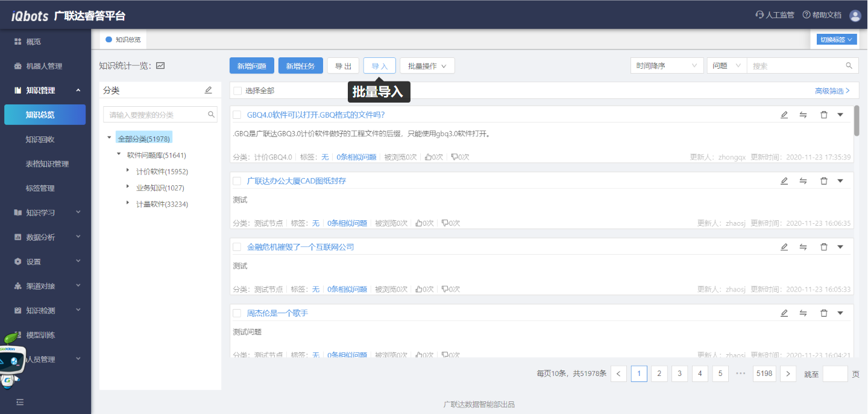Image resolution: width=868 pixels, height=414 pixels.
Task: Edit the GBQ4.0软件 question with pencil icon
Action: tap(784, 115)
